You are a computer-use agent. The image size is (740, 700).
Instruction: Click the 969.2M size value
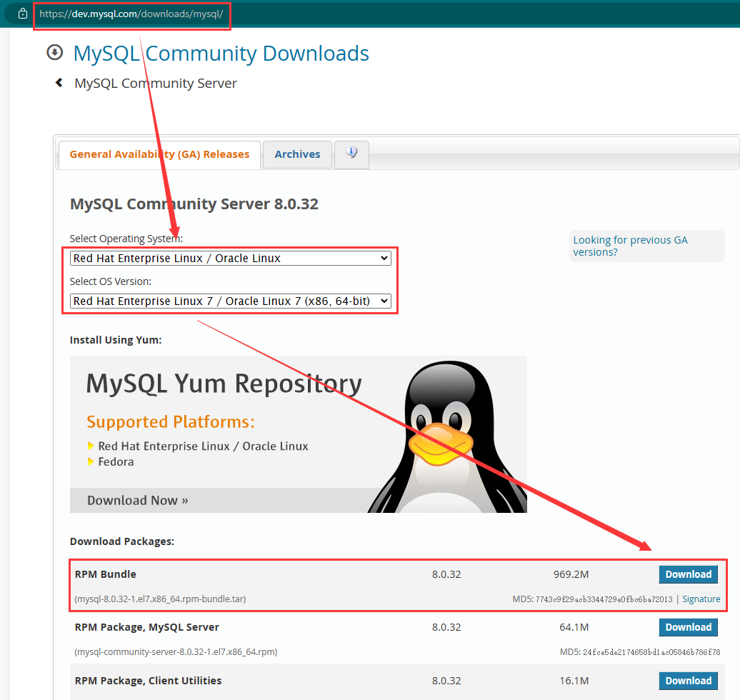tap(571, 574)
